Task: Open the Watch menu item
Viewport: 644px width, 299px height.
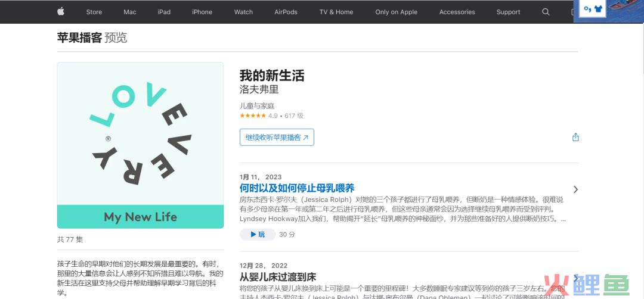Action: pos(243,12)
